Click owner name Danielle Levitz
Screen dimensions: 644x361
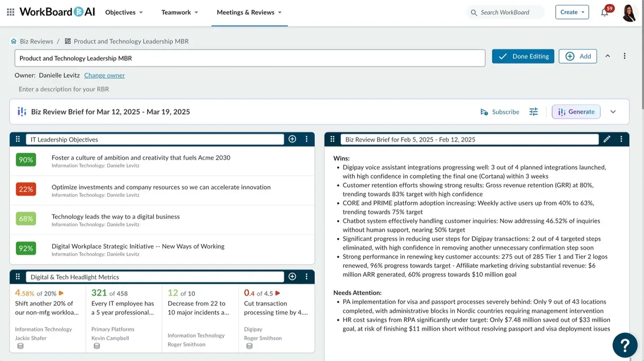coord(59,75)
